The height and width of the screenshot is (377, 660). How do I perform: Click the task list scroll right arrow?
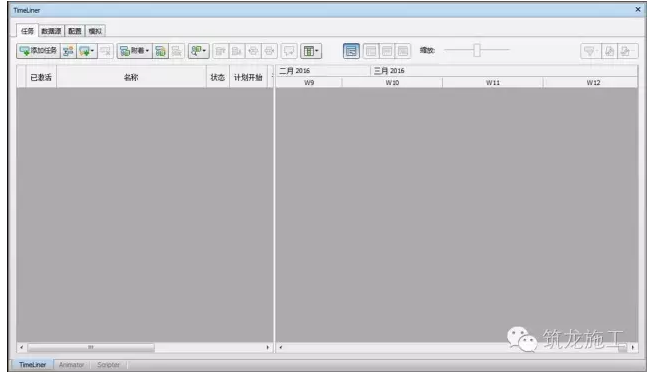(268, 347)
